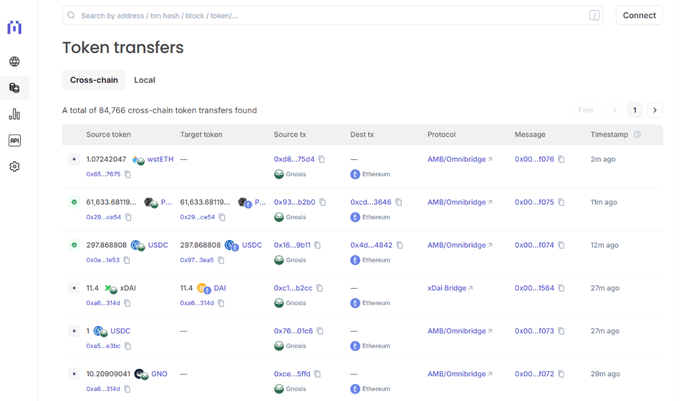Screen dimensions: 680x401
Task: Copy message id 0x00...1564
Action: (561, 288)
